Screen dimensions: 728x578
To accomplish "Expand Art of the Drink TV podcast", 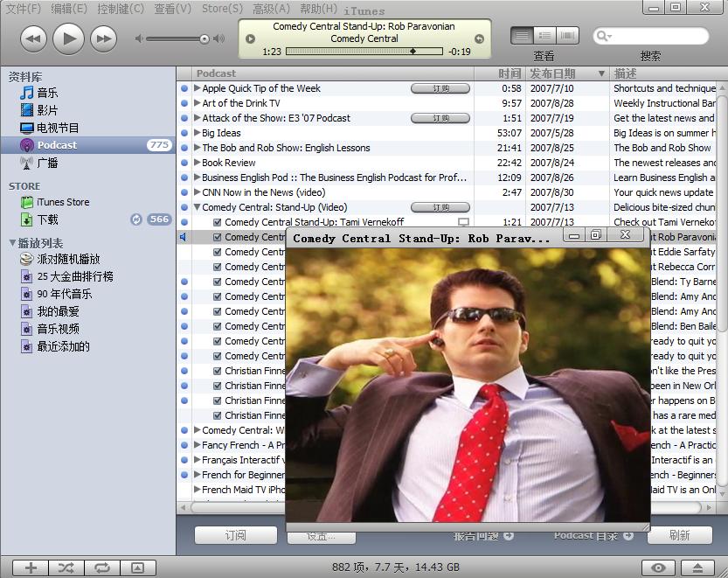I will click(x=198, y=102).
